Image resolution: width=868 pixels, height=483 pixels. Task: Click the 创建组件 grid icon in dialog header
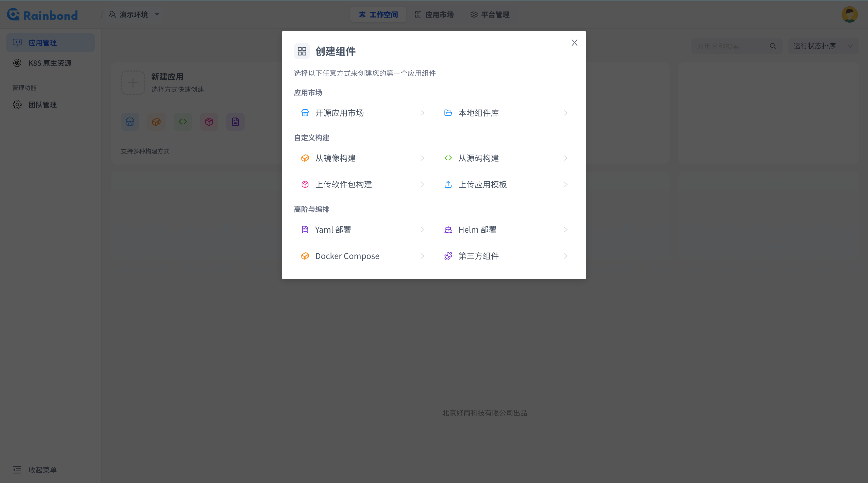point(302,51)
